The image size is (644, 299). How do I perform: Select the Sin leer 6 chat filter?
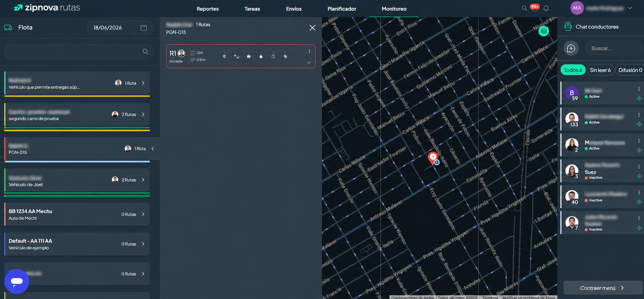tap(600, 70)
